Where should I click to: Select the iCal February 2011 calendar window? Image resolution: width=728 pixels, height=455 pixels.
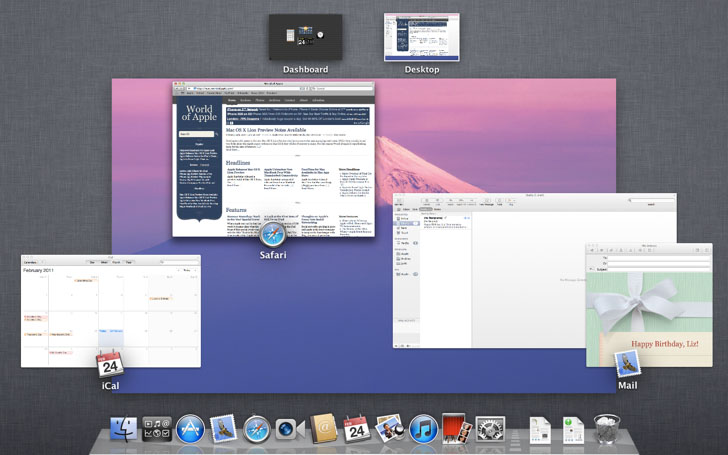pyautogui.click(x=111, y=311)
